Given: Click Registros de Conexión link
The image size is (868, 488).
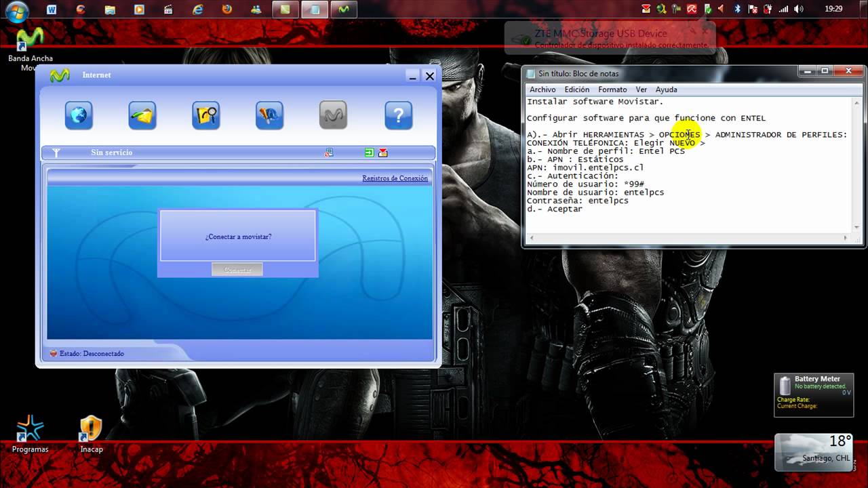Looking at the screenshot, I should tap(395, 178).
